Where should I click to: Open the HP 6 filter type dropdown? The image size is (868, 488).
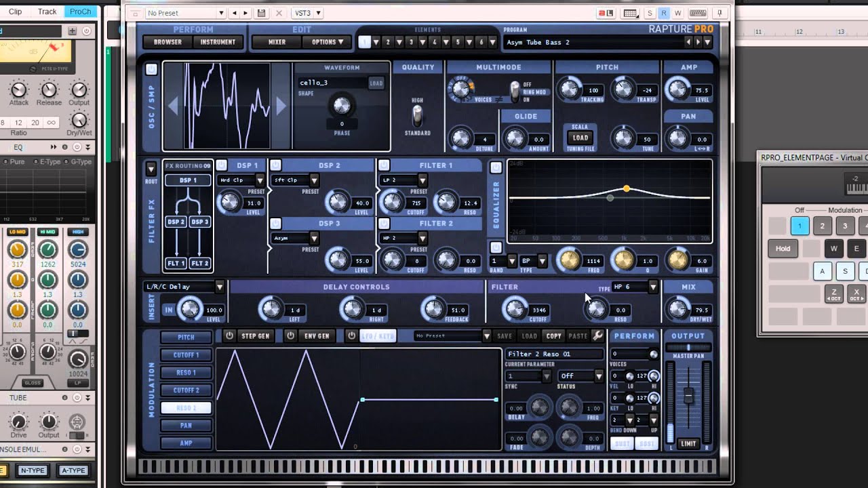(x=634, y=287)
